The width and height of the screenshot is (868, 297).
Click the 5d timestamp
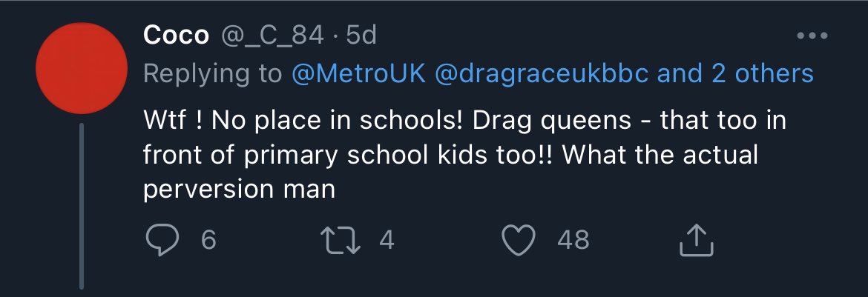click(361, 35)
